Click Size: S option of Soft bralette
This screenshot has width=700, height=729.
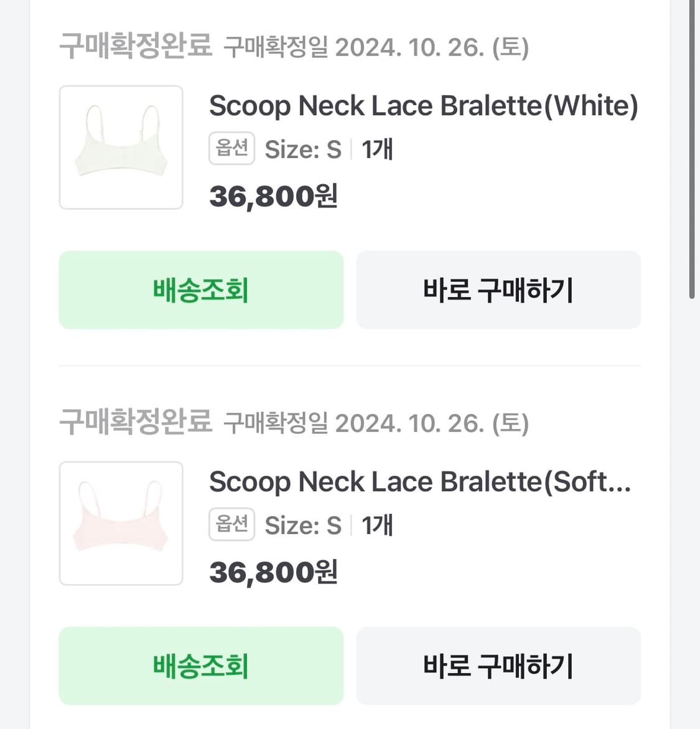coord(303,525)
